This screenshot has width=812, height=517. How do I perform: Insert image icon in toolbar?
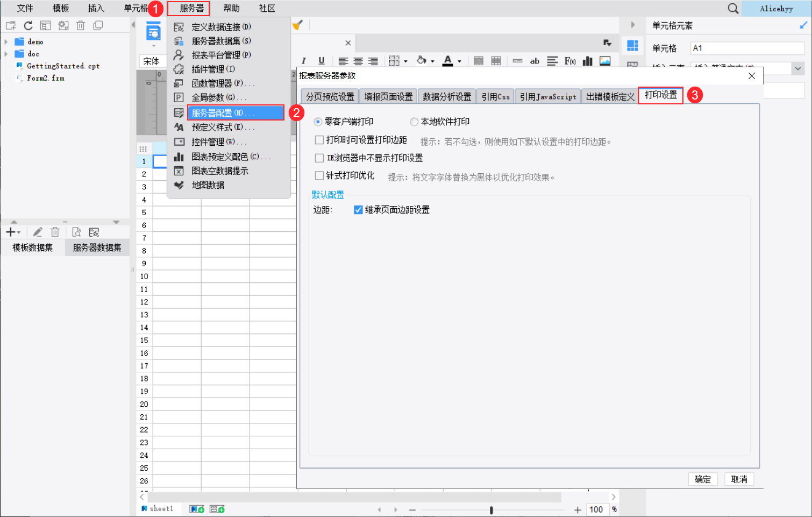click(605, 61)
